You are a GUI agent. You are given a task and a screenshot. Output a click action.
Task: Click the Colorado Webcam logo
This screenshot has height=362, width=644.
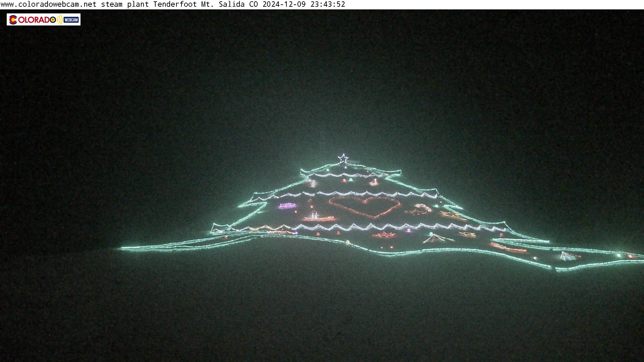point(44,19)
